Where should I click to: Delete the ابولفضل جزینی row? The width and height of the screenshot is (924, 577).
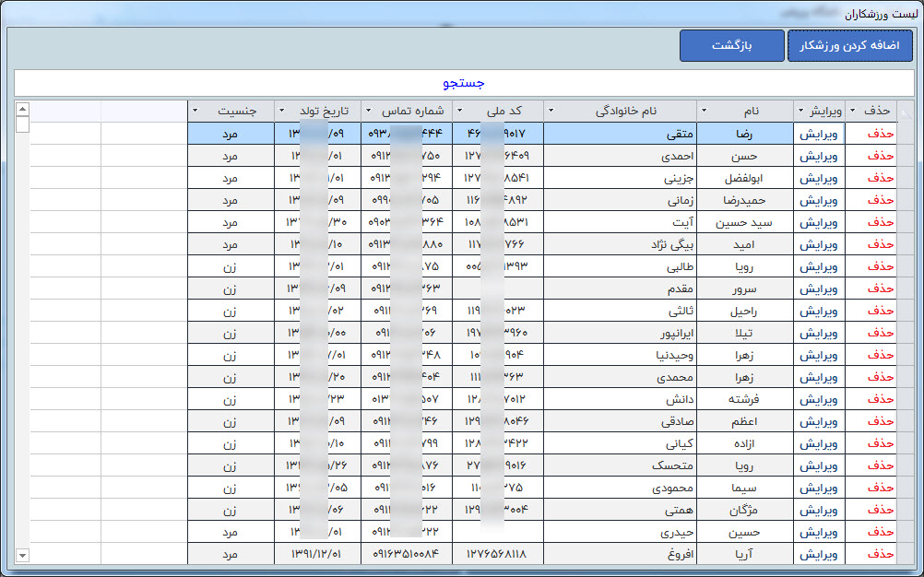[881, 178]
